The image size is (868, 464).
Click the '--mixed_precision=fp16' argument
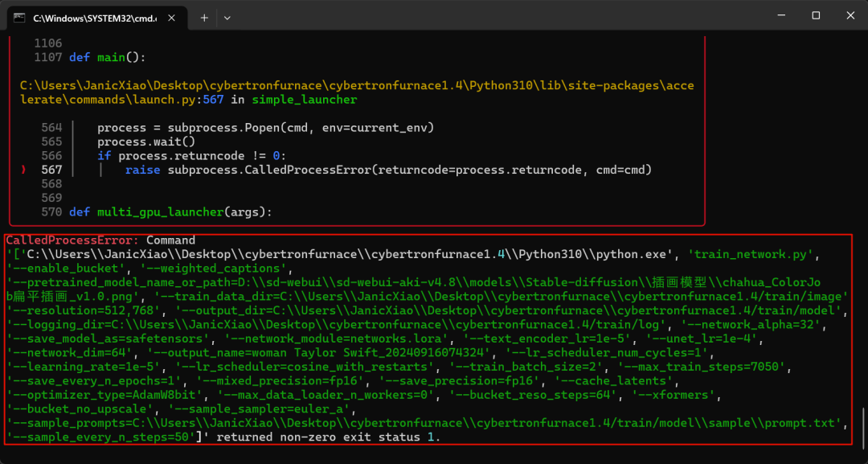(x=280, y=381)
